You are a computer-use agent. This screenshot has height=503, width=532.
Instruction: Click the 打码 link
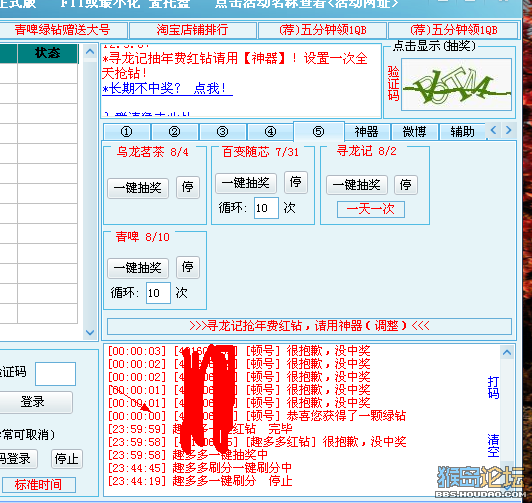click(493, 387)
